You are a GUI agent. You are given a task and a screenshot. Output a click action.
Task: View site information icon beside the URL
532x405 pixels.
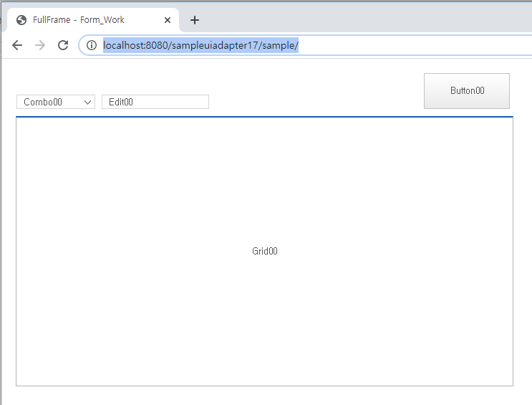pyautogui.click(x=92, y=45)
